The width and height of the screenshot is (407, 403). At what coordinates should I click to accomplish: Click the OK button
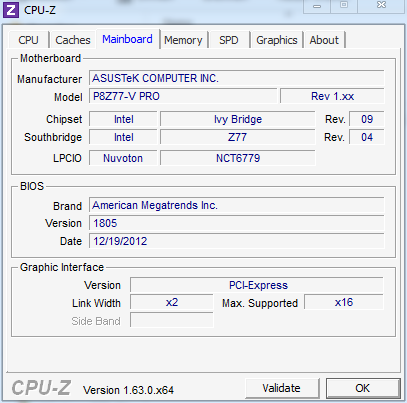click(363, 388)
